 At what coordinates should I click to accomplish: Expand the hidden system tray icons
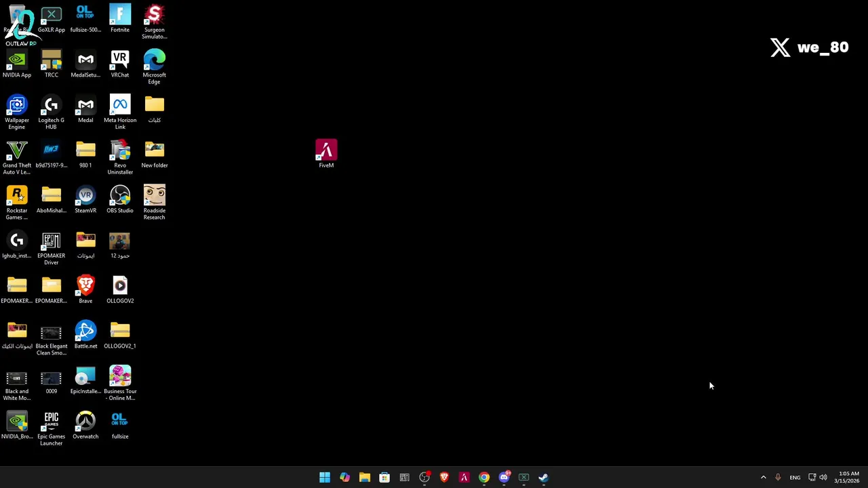click(x=763, y=477)
